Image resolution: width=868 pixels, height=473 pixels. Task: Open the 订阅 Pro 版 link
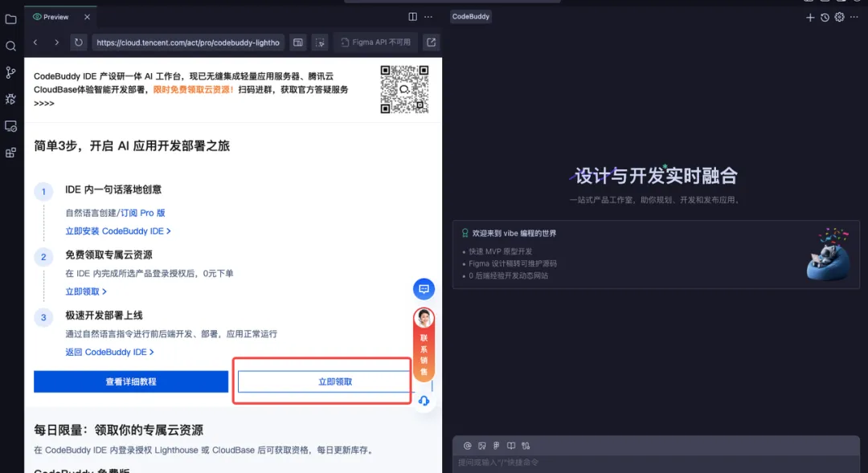coord(143,213)
